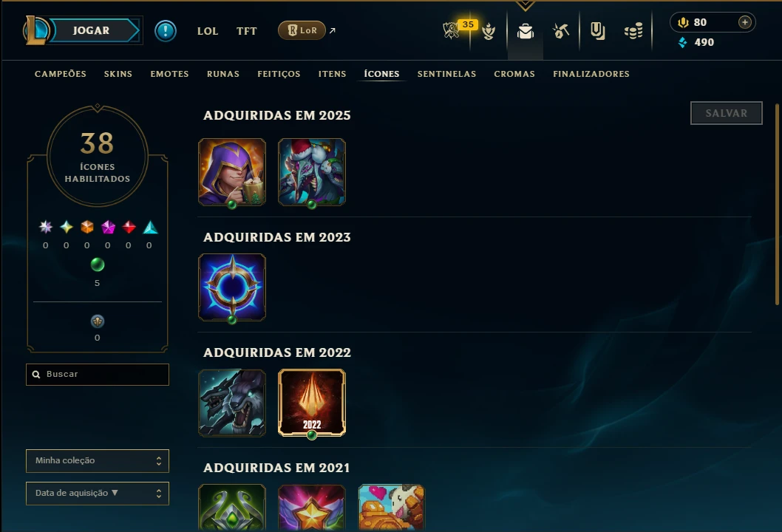Switch to the Skins tab
This screenshot has height=532, width=782.
click(118, 74)
